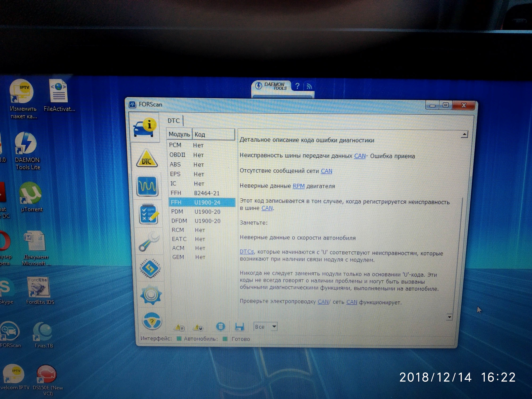532x399 pixels.
Task: Click the DTCs hyperlink in description
Action: point(247,252)
